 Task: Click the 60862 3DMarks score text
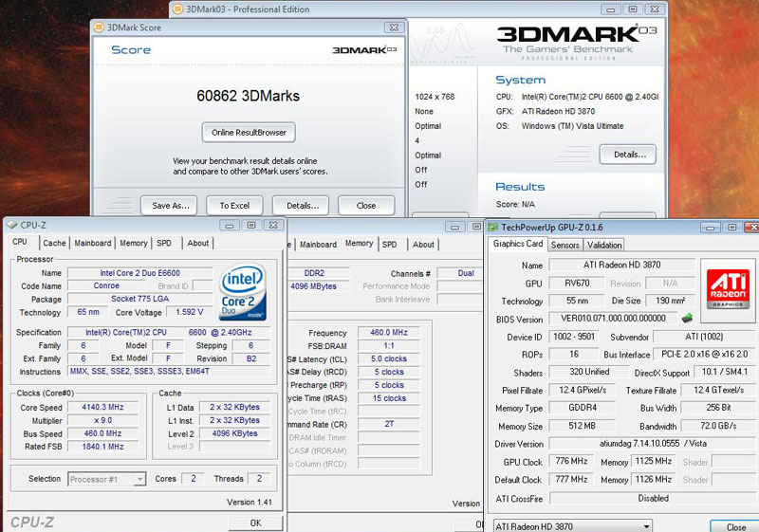[248, 96]
